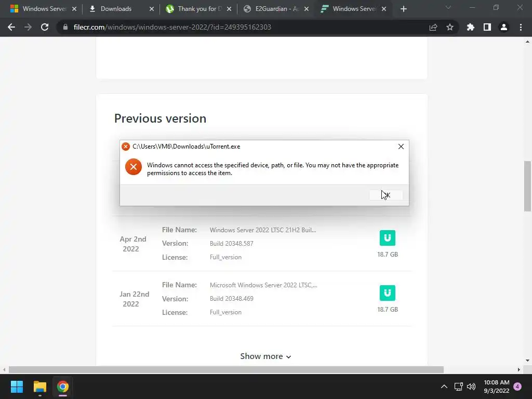The image size is (532, 399).
Task: Click the horizontal scrollbar thumb
Action: point(226,369)
